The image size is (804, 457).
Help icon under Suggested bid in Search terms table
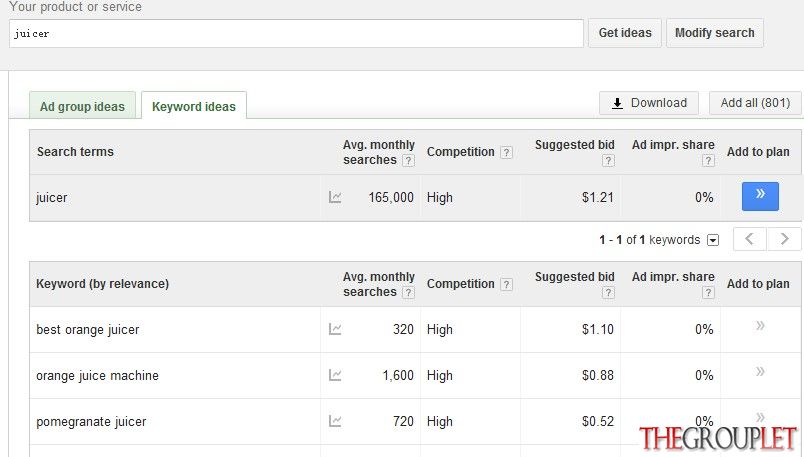point(608,161)
